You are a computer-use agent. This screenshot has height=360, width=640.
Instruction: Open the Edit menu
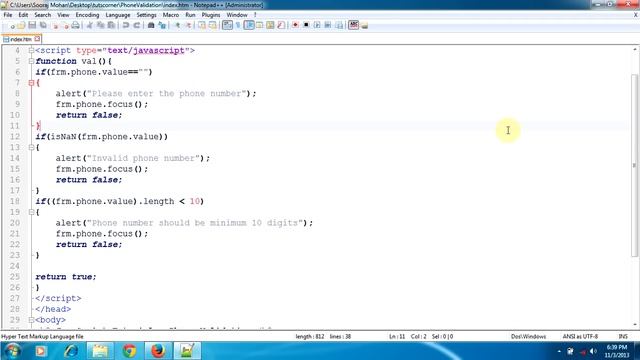(x=23, y=15)
